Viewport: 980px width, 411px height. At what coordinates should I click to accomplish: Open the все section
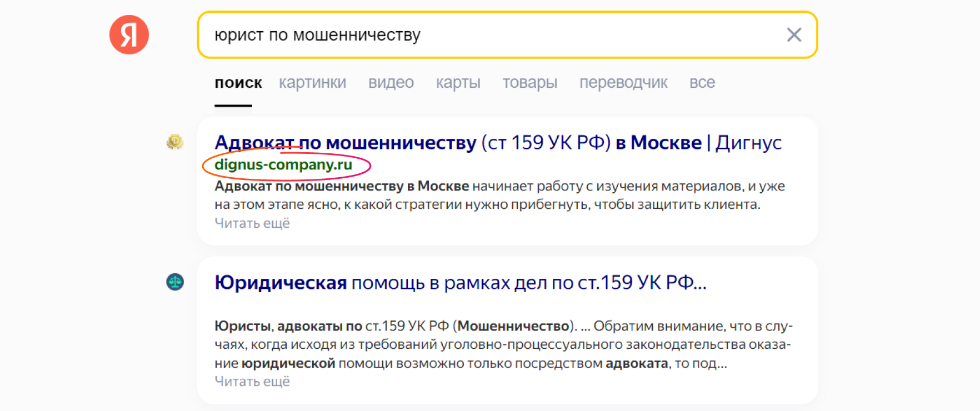coord(702,82)
